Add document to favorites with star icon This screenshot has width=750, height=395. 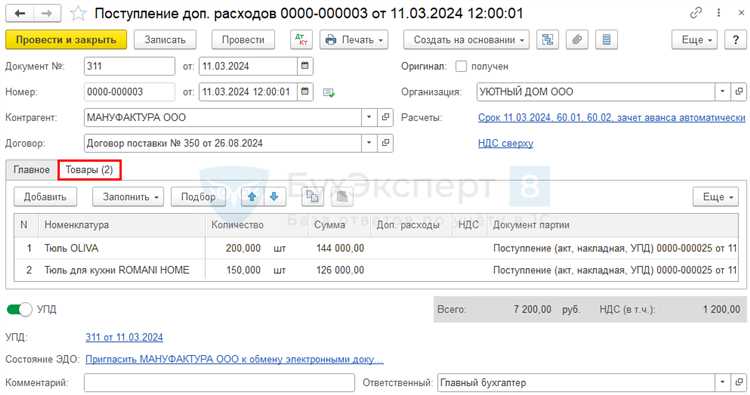(77, 13)
